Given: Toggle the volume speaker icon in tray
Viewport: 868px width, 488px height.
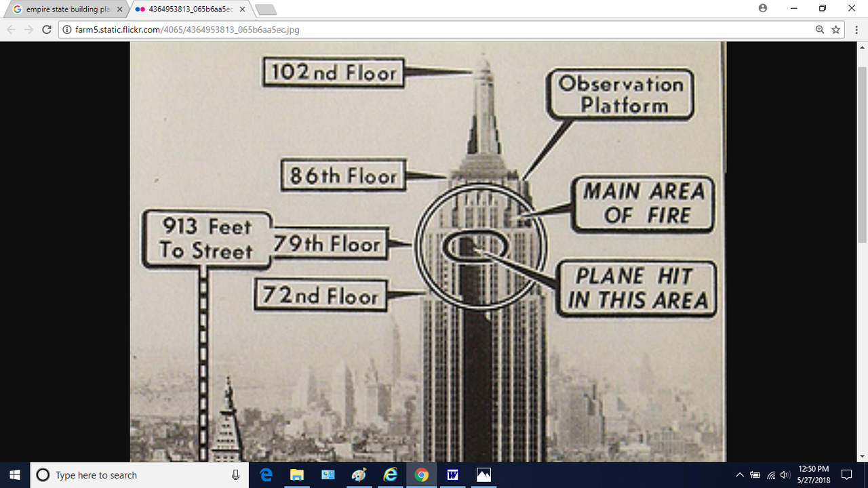Looking at the screenshot, I should 785,475.
